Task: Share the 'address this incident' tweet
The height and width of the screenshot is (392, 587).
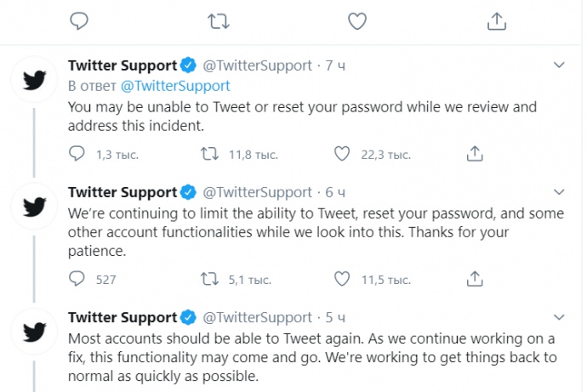Action: (x=475, y=153)
